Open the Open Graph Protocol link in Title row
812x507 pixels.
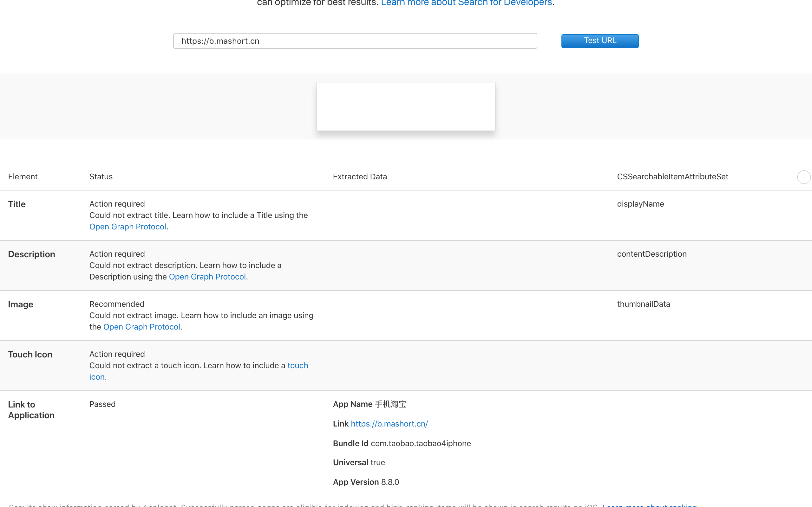128,226
